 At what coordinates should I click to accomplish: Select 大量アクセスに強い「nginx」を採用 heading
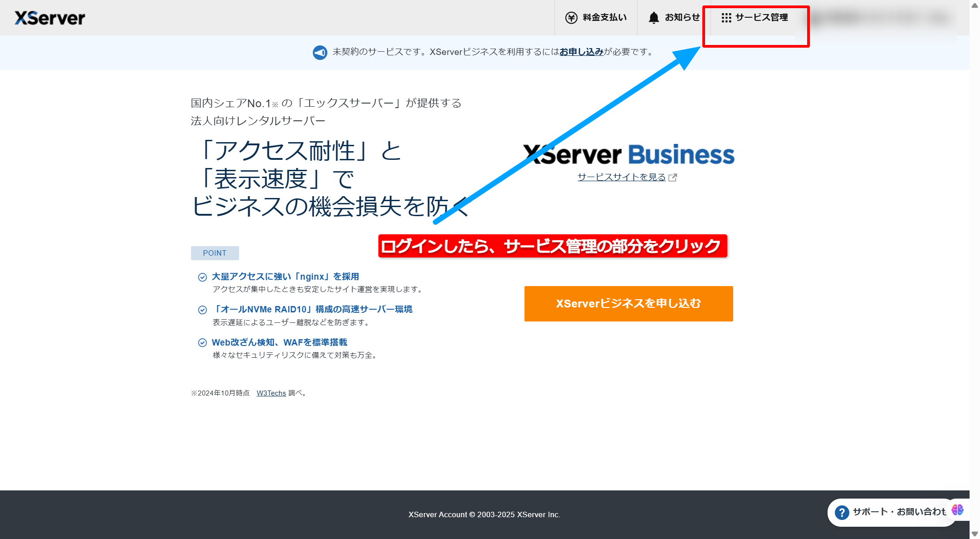click(285, 277)
